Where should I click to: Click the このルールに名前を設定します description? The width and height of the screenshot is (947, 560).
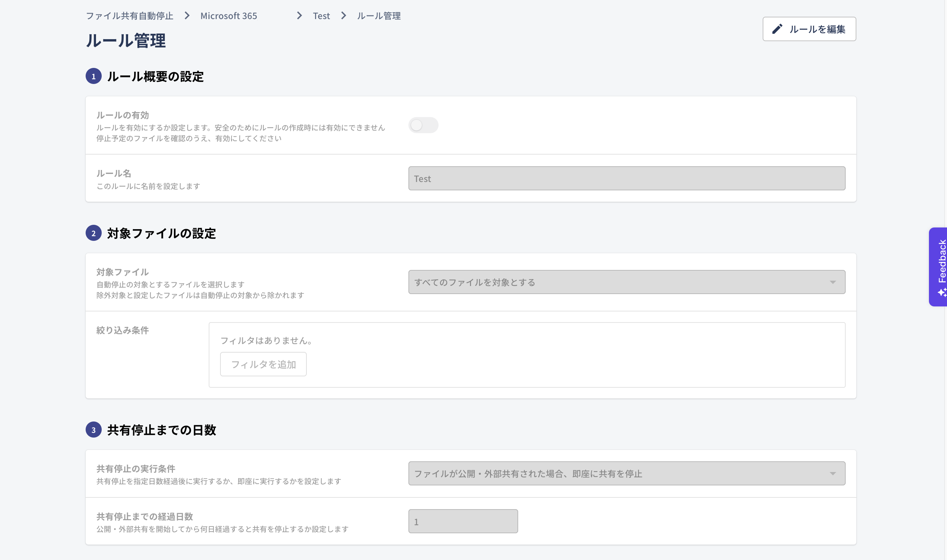pyautogui.click(x=148, y=186)
